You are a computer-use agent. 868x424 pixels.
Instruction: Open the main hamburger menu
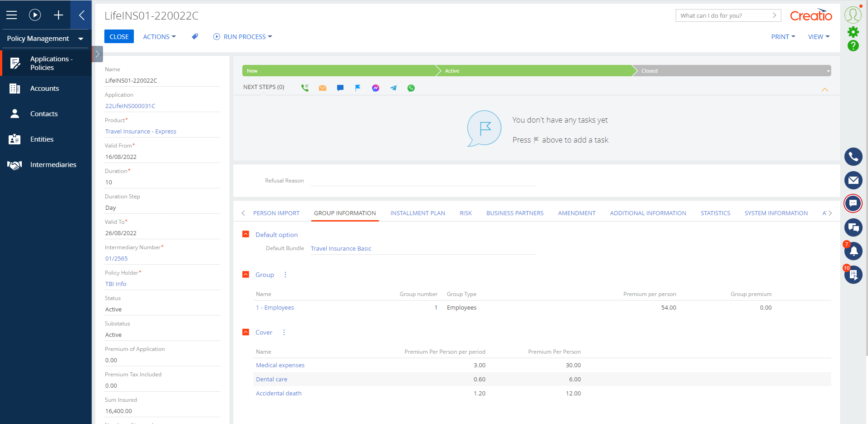tap(11, 15)
